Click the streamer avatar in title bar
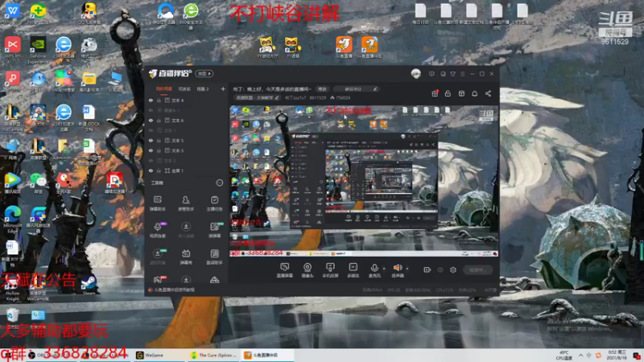The height and width of the screenshot is (362, 644). [x=415, y=74]
